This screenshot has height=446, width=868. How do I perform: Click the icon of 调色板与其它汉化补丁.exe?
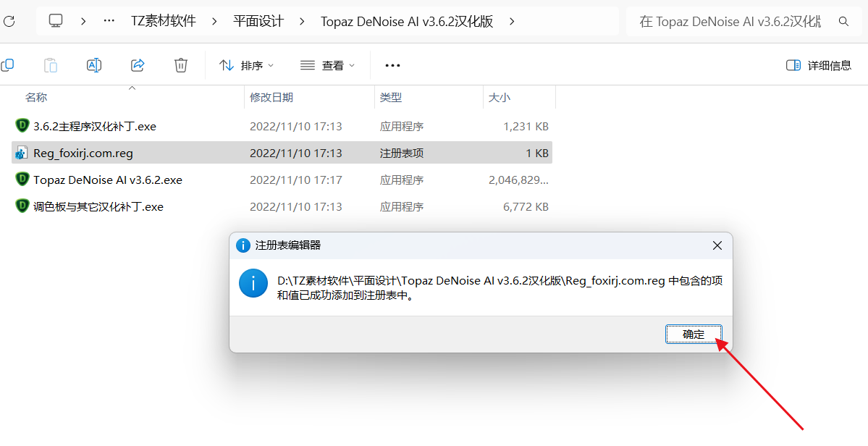tap(22, 206)
